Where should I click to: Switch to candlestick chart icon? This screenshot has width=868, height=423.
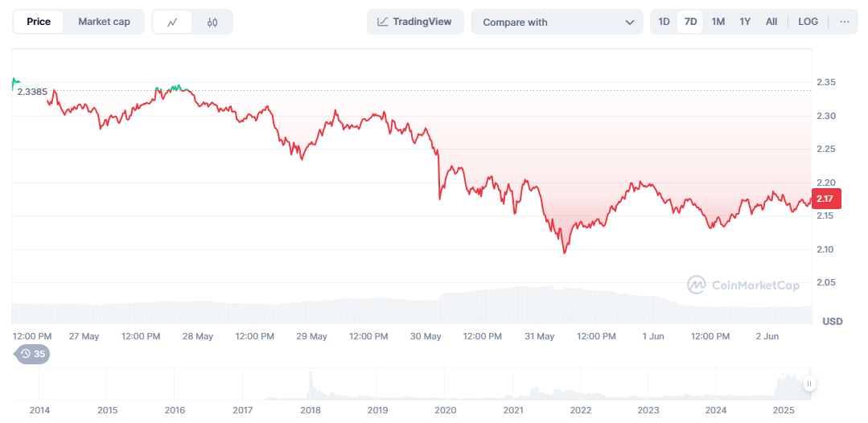coord(212,23)
